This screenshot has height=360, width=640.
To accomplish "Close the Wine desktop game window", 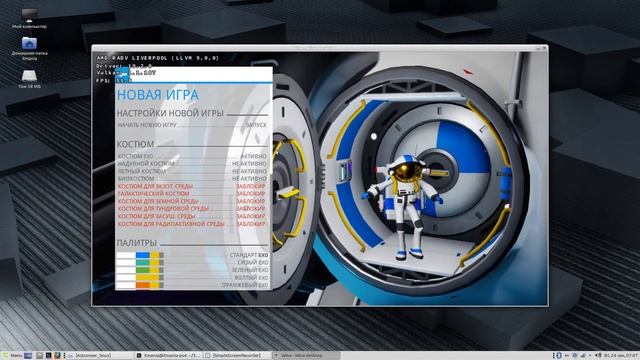I will coord(544,48).
